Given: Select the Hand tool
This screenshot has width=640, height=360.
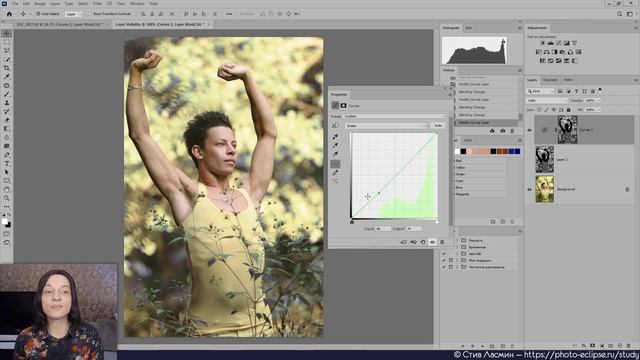Looking at the screenshot, I should click(7, 189).
